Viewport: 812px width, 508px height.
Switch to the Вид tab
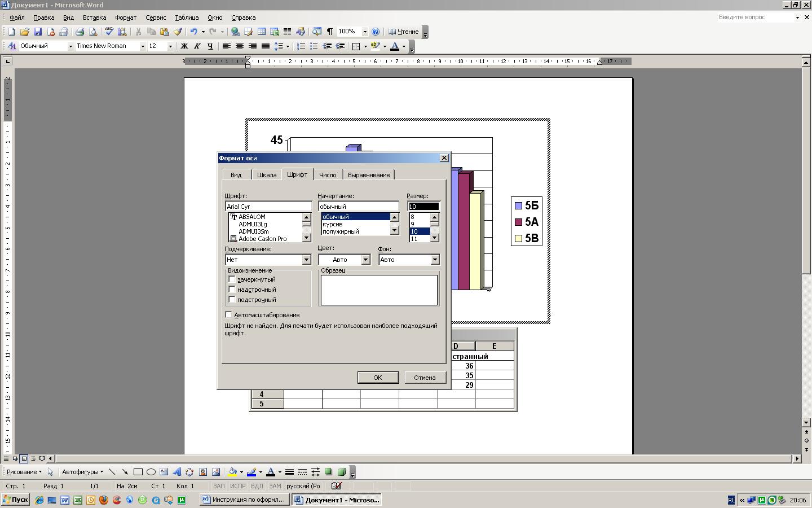[x=236, y=175]
